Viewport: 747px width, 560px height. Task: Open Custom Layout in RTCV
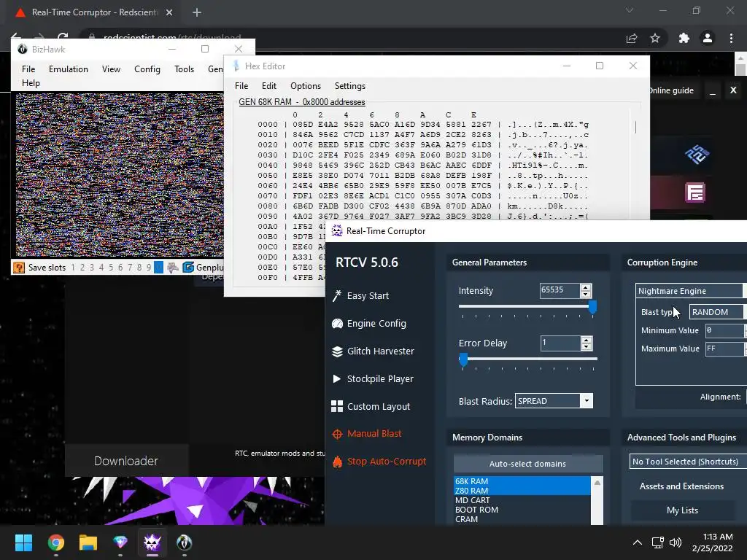(371, 407)
